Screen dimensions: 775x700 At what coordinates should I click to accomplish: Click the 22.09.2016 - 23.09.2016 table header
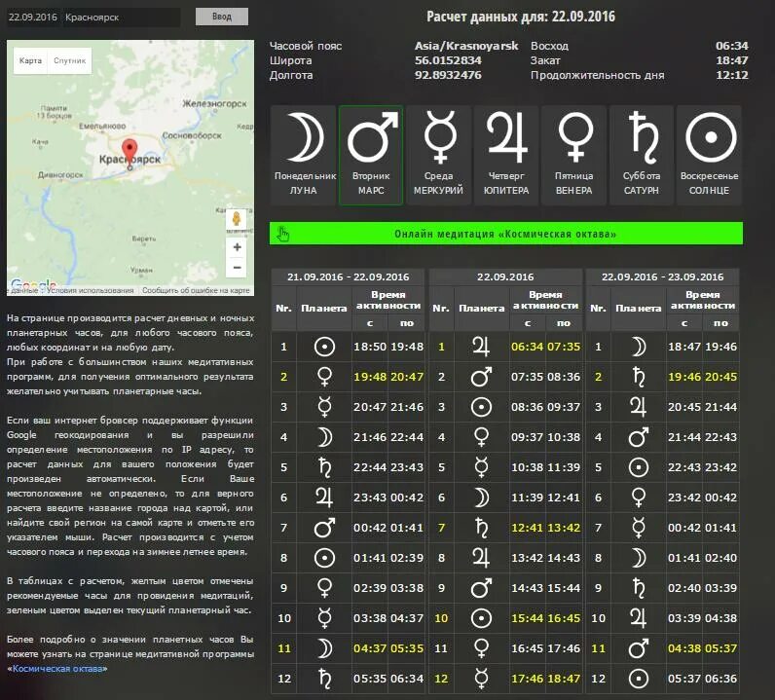(x=662, y=276)
